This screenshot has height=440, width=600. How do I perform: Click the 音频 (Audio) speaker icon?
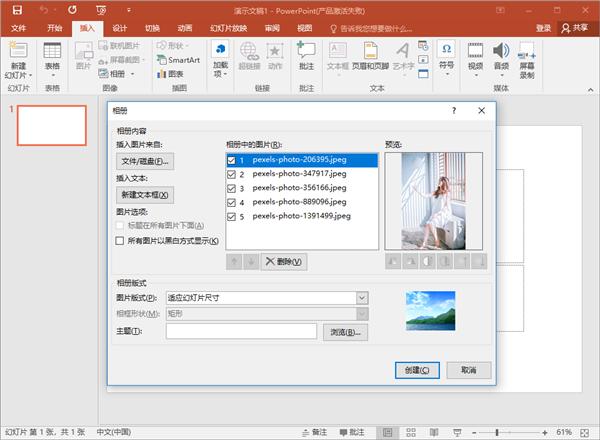[x=500, y=52]
